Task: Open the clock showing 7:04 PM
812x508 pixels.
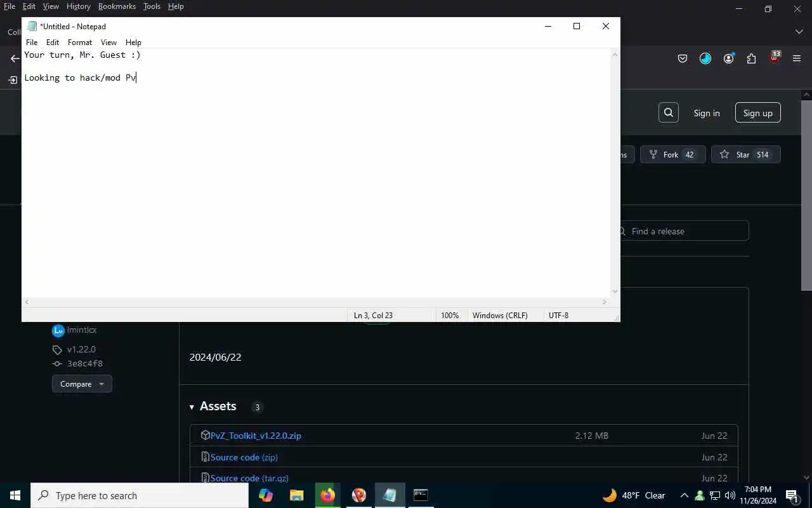Action: coord(758,495)
